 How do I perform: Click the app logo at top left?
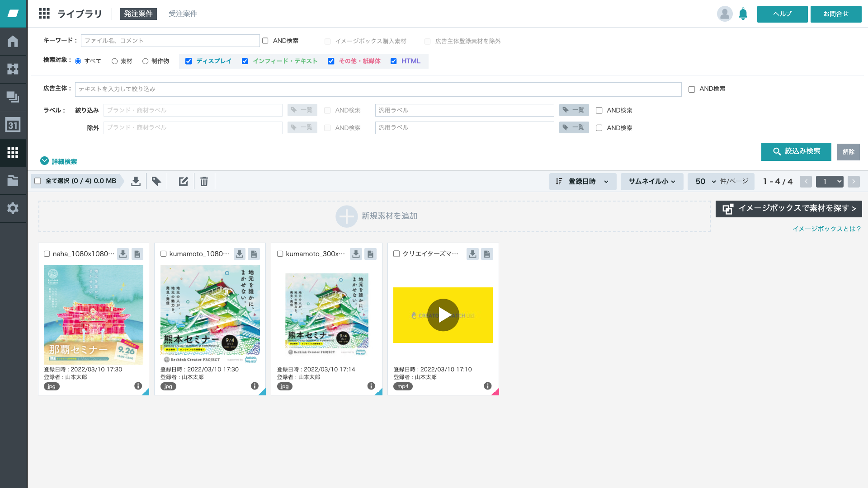(x=13, y=14)
